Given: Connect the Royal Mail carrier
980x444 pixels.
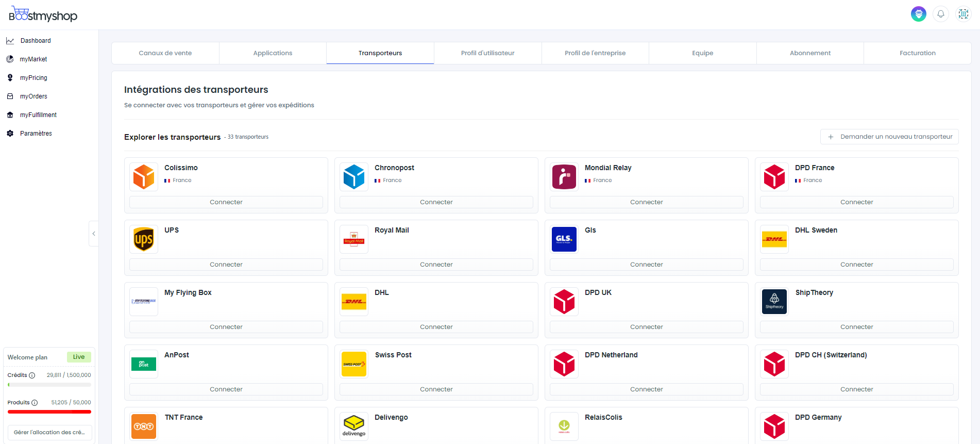Looking at the screenshot, I should 436,265.
